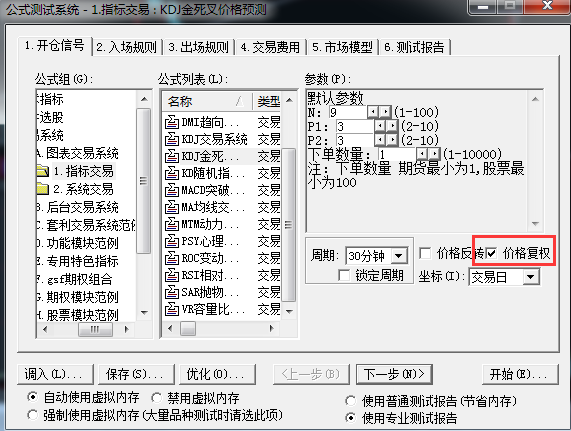Decrease the P1 parameter value
This screenshot has height=431, width=571.
[380, 126]
